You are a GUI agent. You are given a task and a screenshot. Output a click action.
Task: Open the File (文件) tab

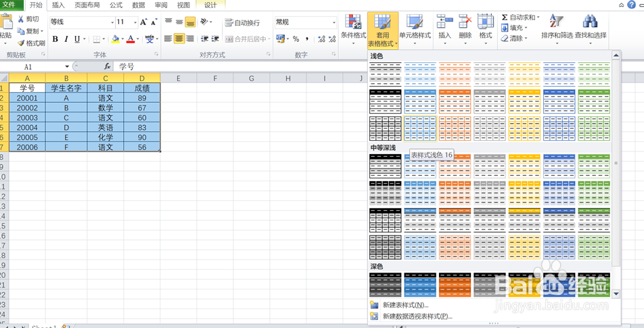[x=11, y=5]
